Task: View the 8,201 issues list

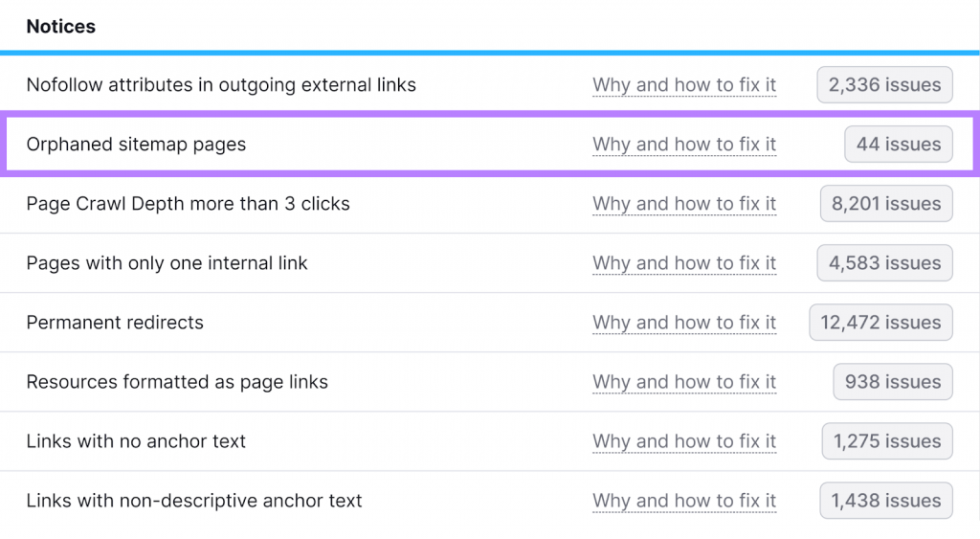Action: tap(885, 204)
